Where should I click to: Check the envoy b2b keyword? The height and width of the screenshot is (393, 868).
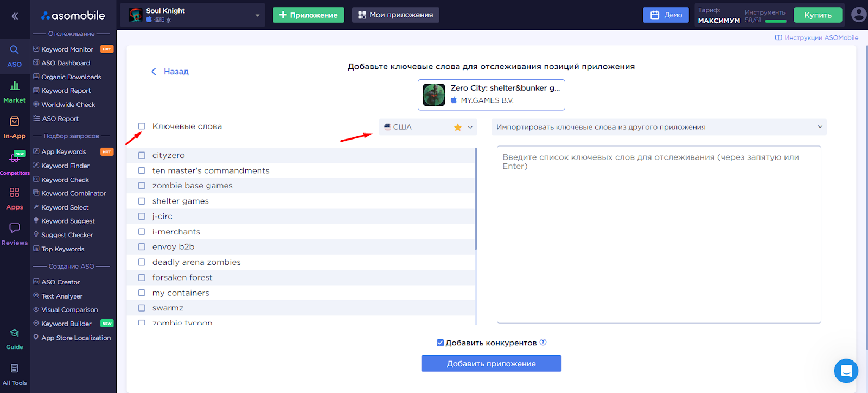142,246
